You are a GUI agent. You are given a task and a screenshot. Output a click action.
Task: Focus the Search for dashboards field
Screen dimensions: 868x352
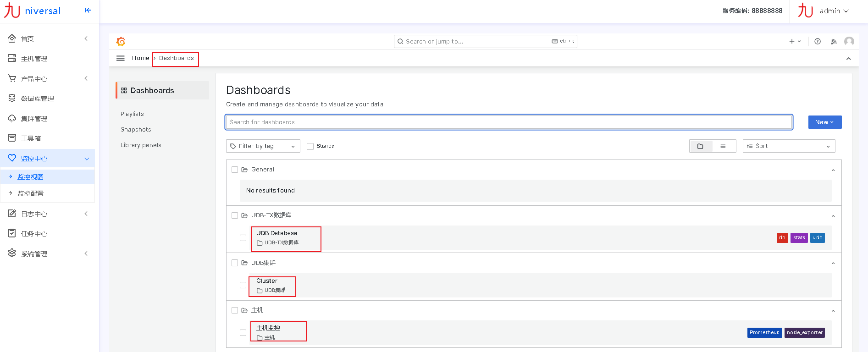tap(509, 122)
